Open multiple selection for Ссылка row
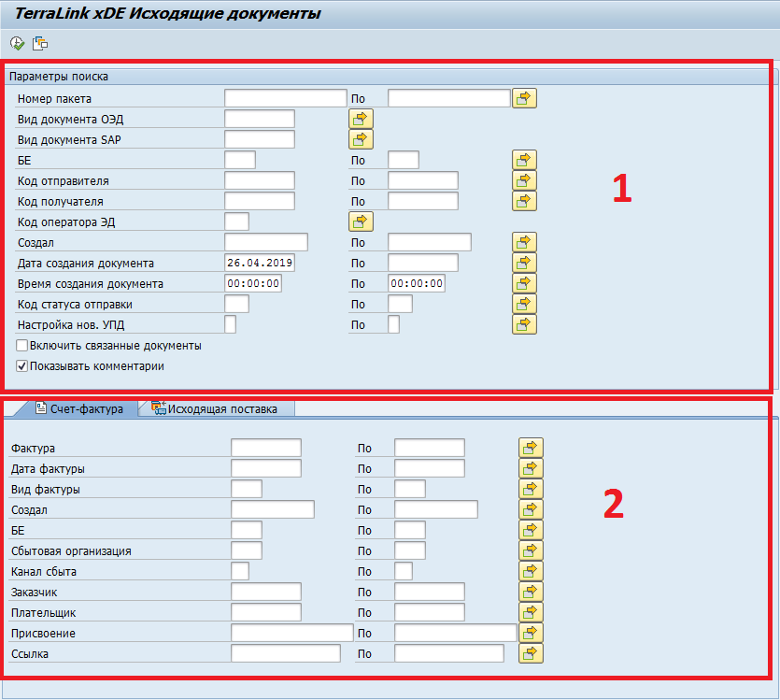The width and height of the screenshot is (780, 700). (531, 653)
